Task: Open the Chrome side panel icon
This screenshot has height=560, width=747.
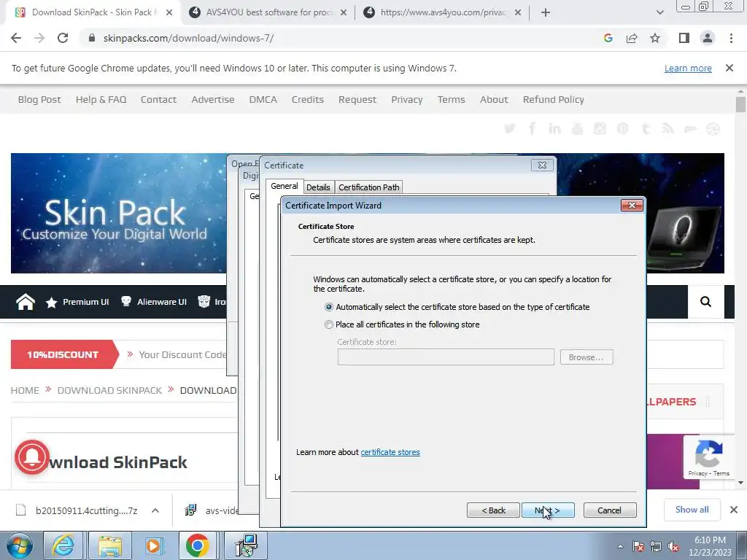Action: (x=684, y=38)
